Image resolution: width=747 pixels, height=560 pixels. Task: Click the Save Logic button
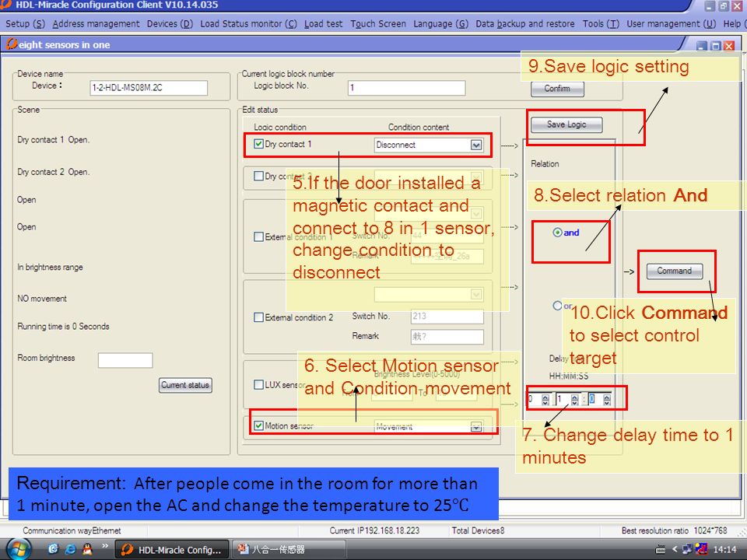point(566,124)
